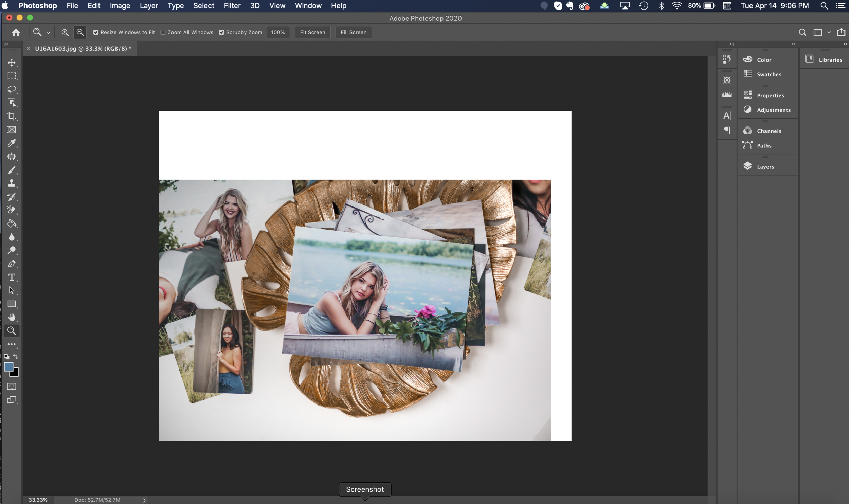Select the Horizontal Type tool

coord(12,277)
